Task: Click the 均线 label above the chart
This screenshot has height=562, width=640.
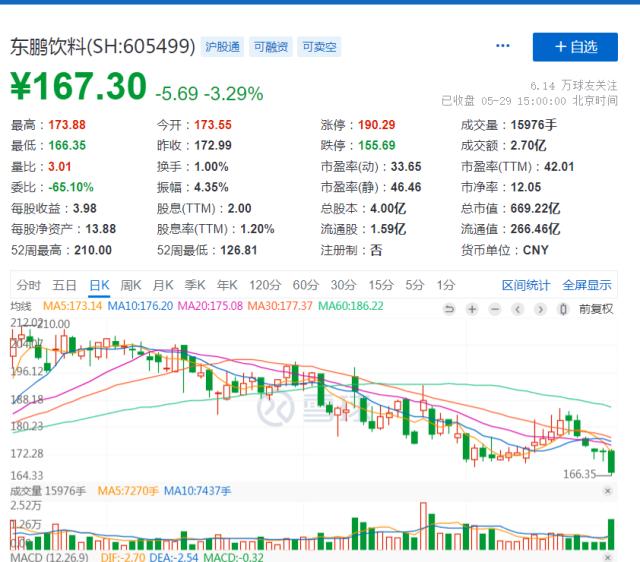Action: coord(21,306)
